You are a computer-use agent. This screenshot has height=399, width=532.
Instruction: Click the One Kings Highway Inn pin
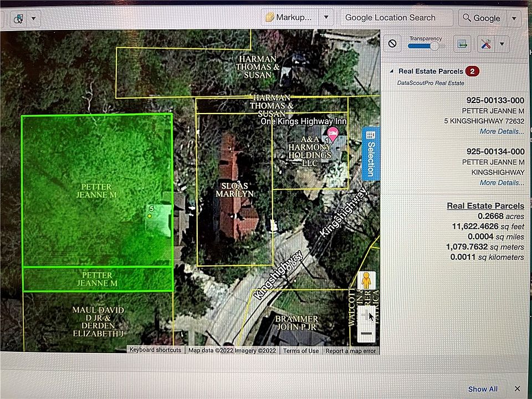pos(332,133)
